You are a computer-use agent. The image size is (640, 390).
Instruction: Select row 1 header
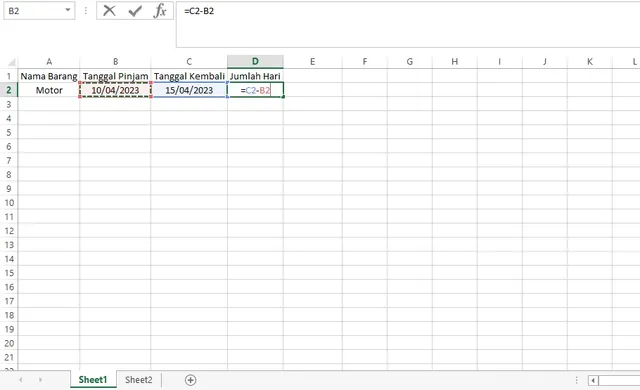tap(9, 76)
